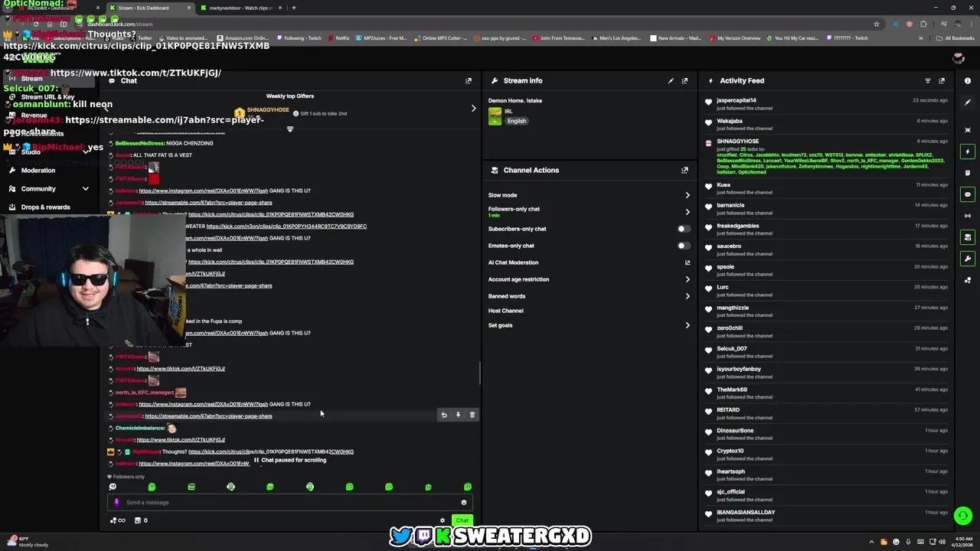Open the green help button at bottom right

[963, 516]
